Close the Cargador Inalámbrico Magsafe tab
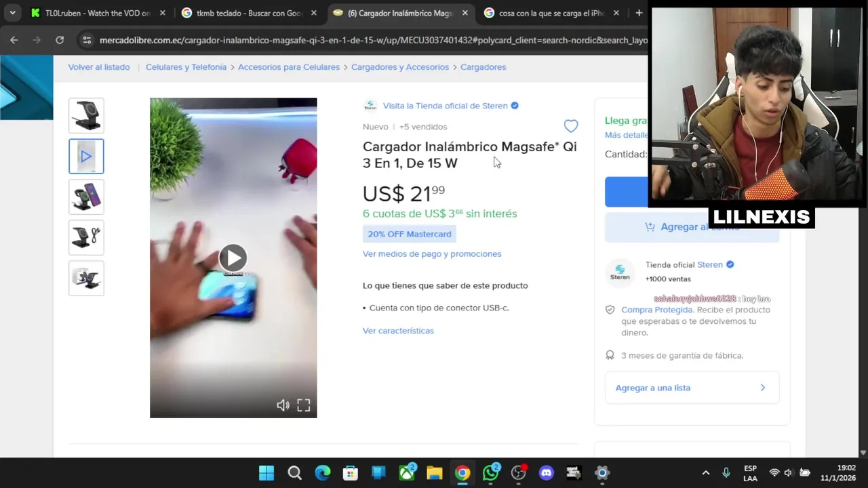The width and height of the screenshot is (868, 488). 465,13
